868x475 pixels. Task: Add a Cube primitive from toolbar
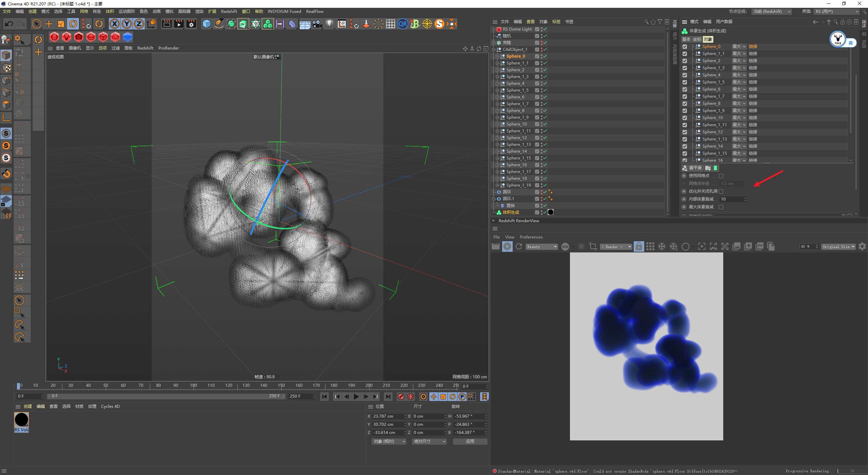tap(206, 24)
